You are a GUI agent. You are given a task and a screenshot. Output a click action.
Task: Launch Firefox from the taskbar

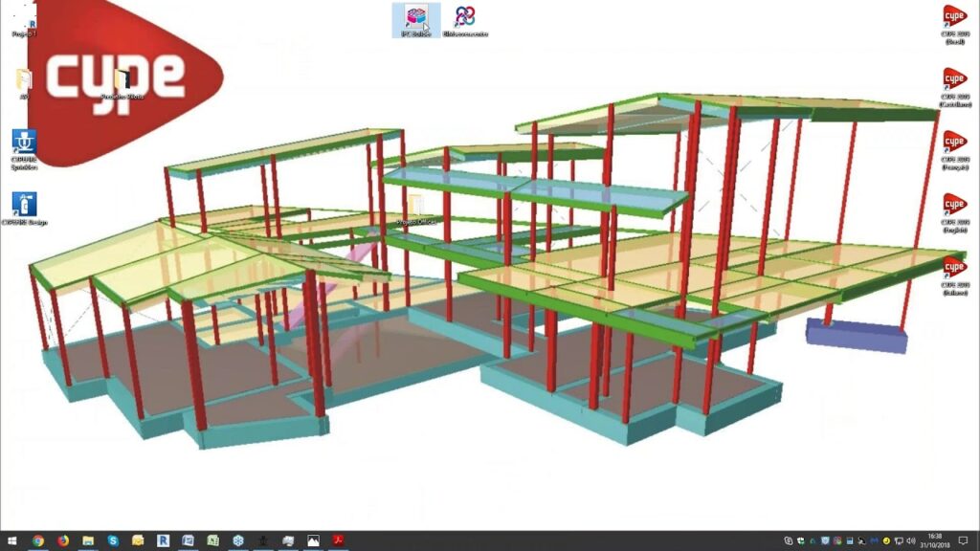point(63,540)
